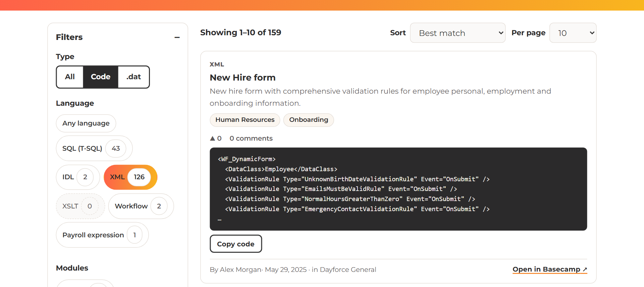
Task: Click the EmergencyContactValidationRule code line
Action: (x=357, y=209)
